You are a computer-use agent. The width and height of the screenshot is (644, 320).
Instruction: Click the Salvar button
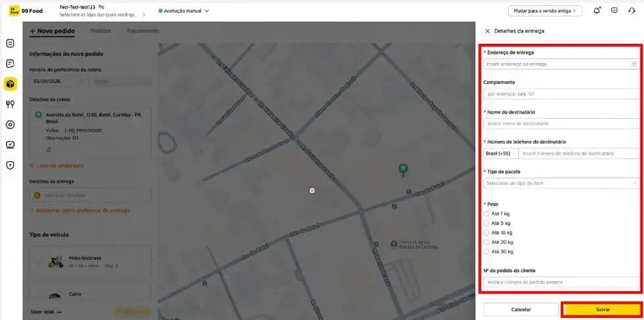603,310
